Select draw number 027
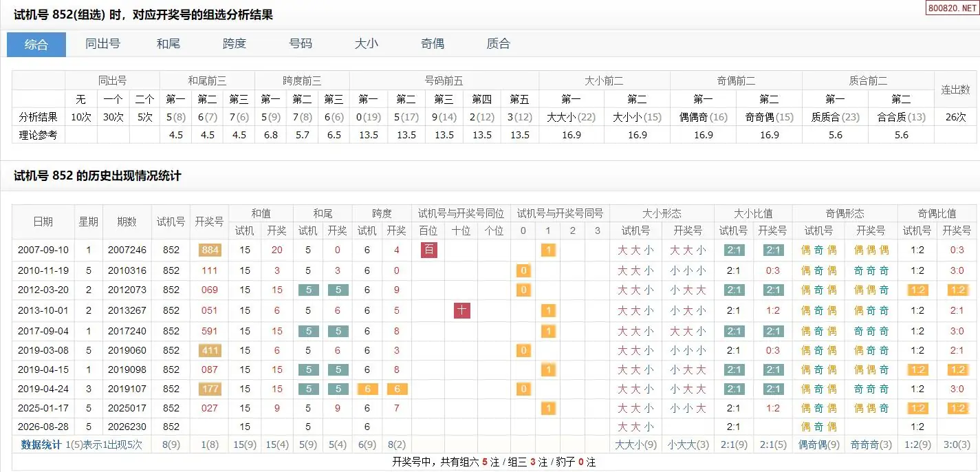The image size is (980, 472). (x=210, y=409)
